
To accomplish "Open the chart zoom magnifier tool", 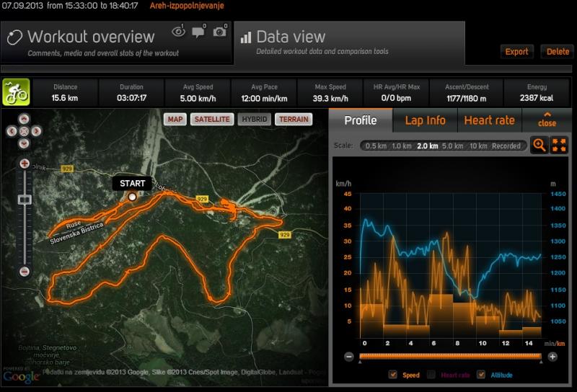I will [539, 145].
